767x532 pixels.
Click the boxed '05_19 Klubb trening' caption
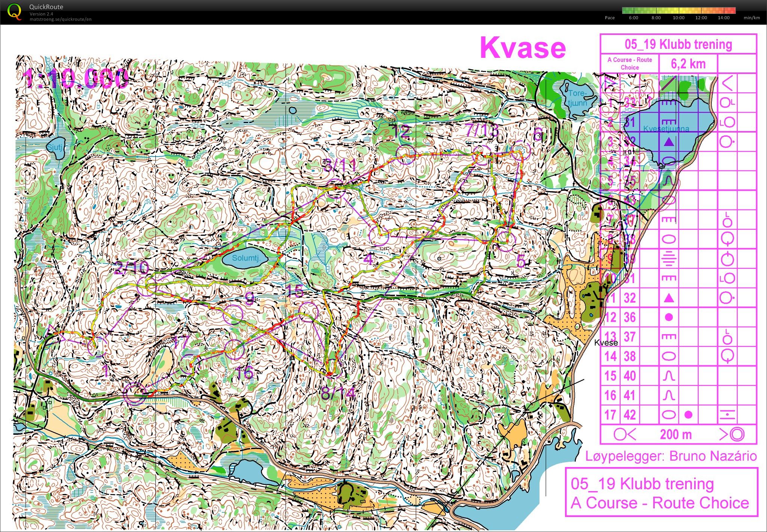(x=642, y=484)
